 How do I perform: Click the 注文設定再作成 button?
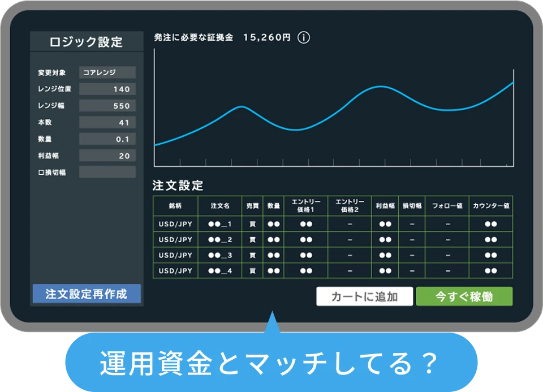[87, 294]
